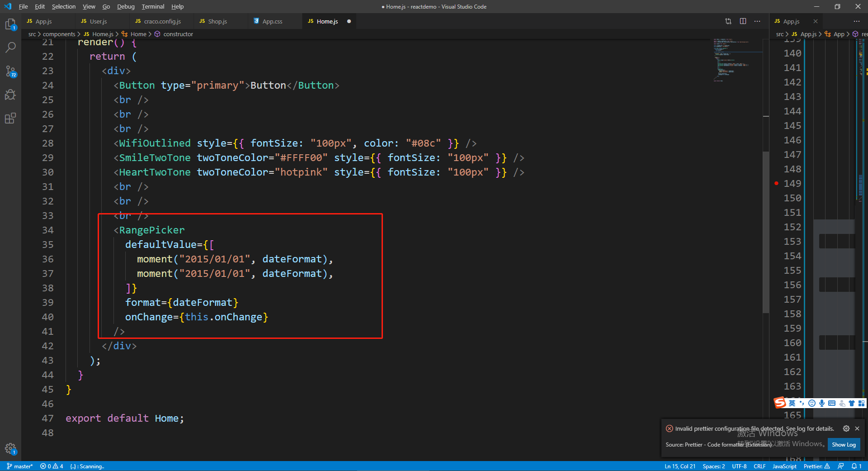This screenshot has height=471, width=868.
Task: Open the Go menu
Action: point(106,6)
